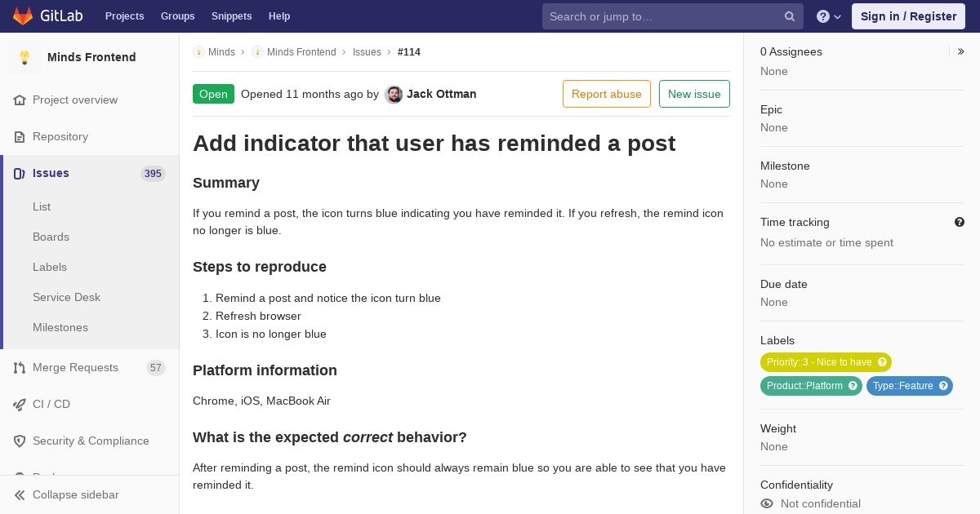Viewport: 980px width, 514px height.
Task: Click the Time tracking help icon
Action: coord(960,222)
